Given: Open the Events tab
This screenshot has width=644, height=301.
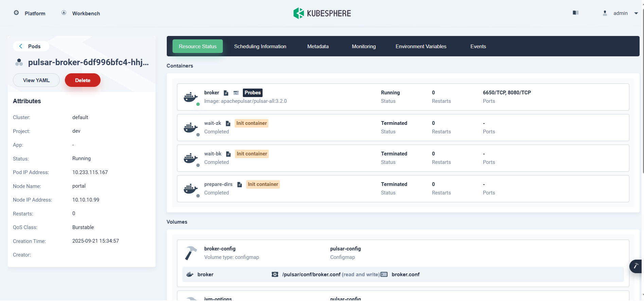Looking at the screenshot, I should click(478, 46).
